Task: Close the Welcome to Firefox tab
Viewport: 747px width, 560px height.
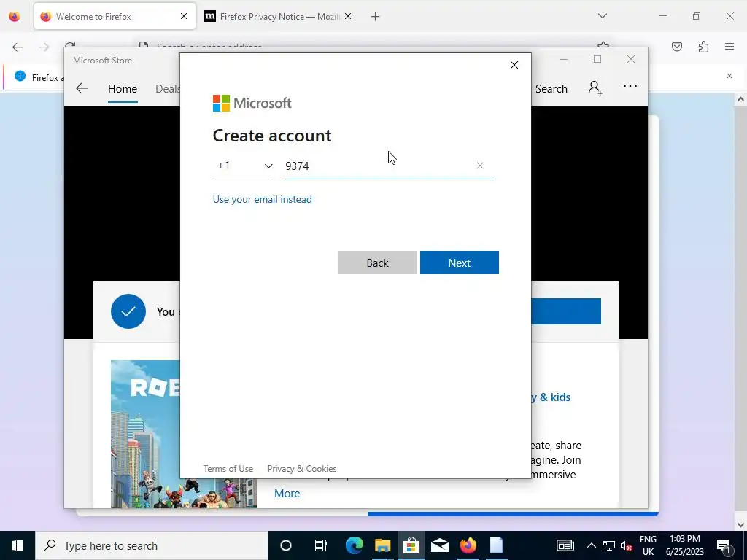Action: [184, 16]
